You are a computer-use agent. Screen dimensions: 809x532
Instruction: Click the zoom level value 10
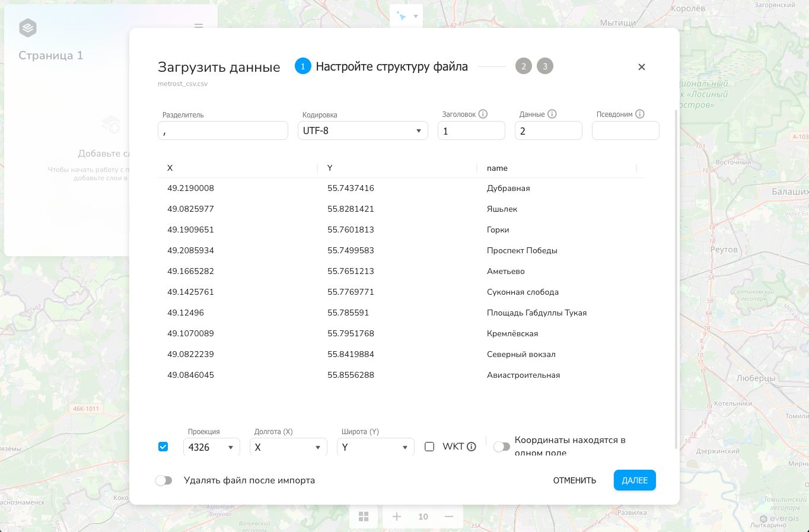tap(423, 517)
